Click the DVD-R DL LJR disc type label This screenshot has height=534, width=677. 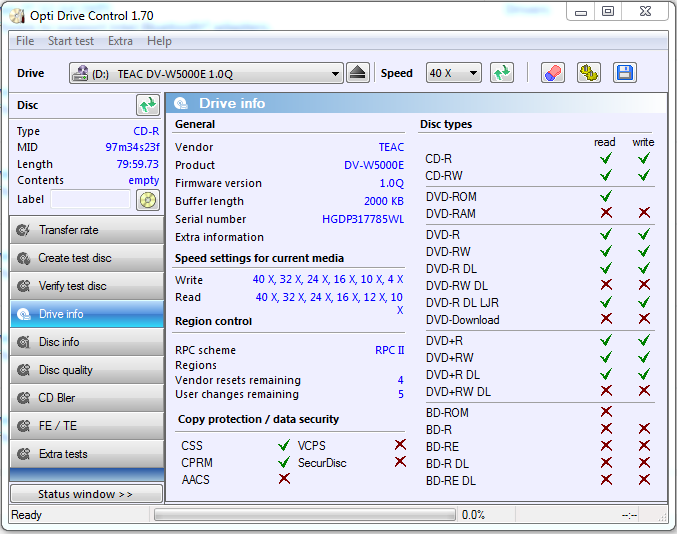click(462, 303)
